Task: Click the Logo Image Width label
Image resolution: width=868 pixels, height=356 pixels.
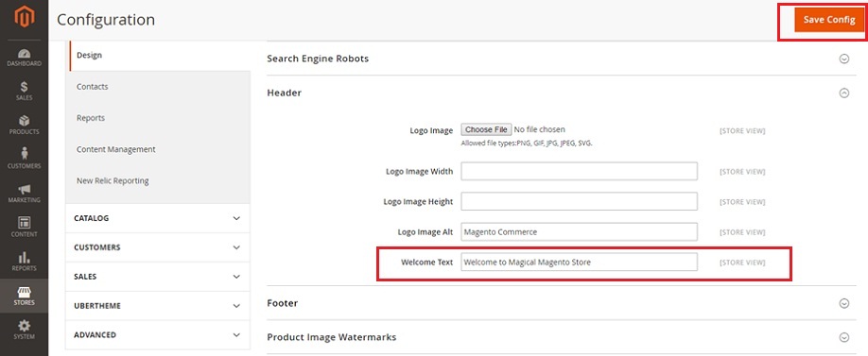Action: click(x=420, y=171)
